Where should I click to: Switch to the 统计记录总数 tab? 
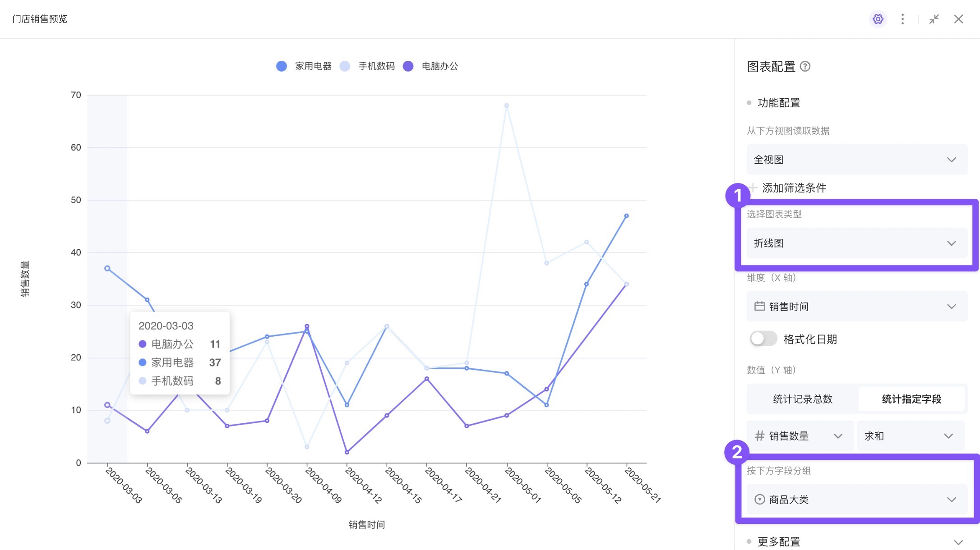[802, 399]
